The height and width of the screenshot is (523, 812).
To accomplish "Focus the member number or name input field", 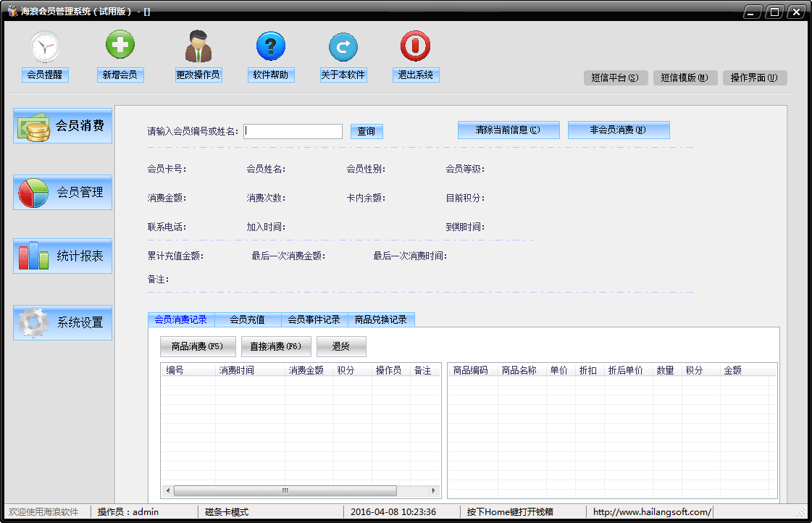I will [x=293, y=131].
